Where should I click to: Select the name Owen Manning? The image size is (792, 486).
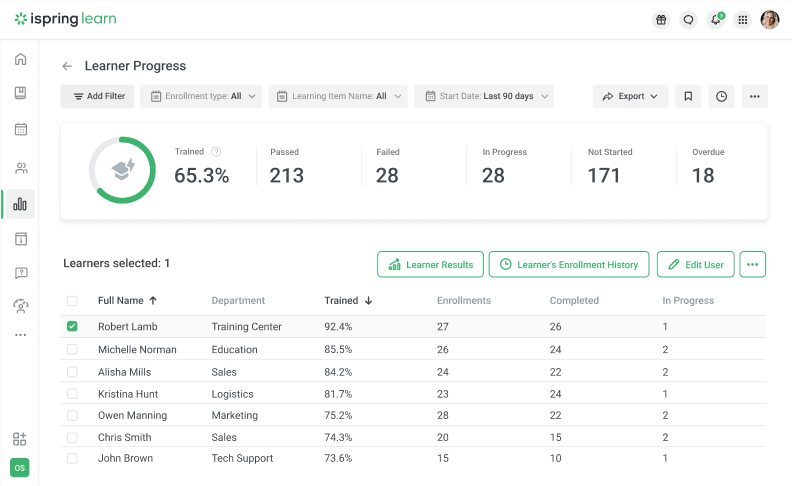[132, 415]
